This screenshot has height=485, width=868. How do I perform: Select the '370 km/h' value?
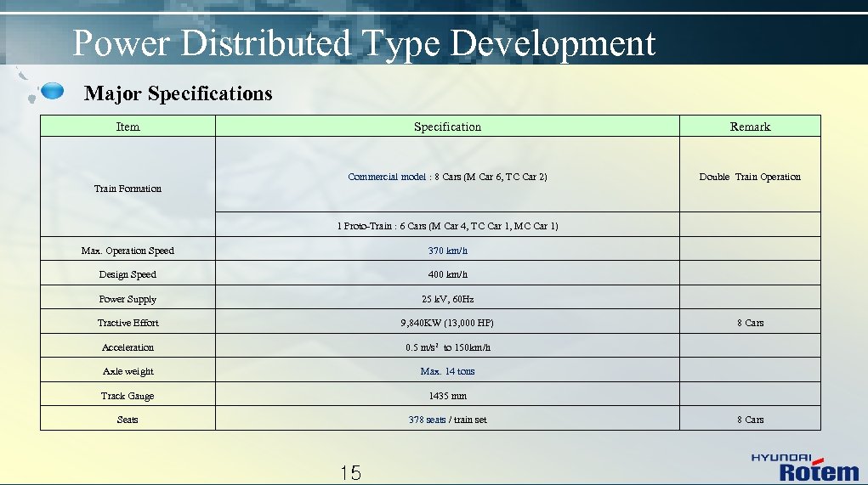447,251
